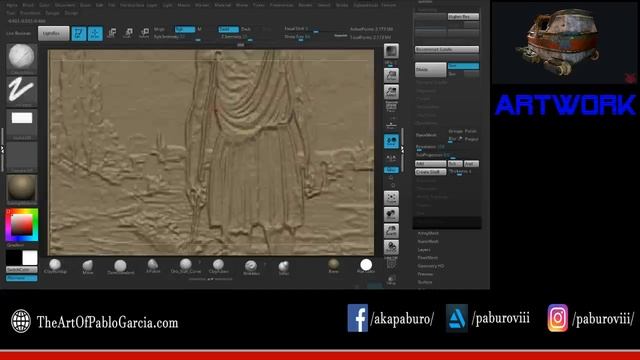Click inside the color picker square
The width and height of the screenshot is (640, 360).
coord(22,224)
